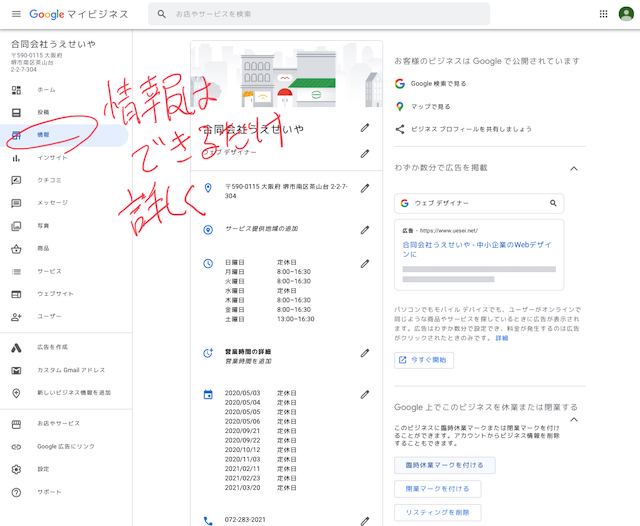Screen dimensions: 640x526
Task: Click the Google広告にリンク link icon
Action: pos(16,447)
